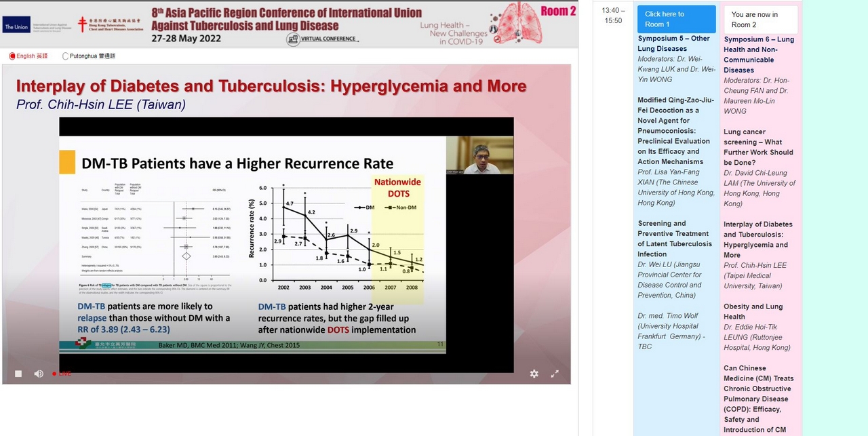
Task: Open Symposium 6 Lung Health heading
Action: pos(758,54)
